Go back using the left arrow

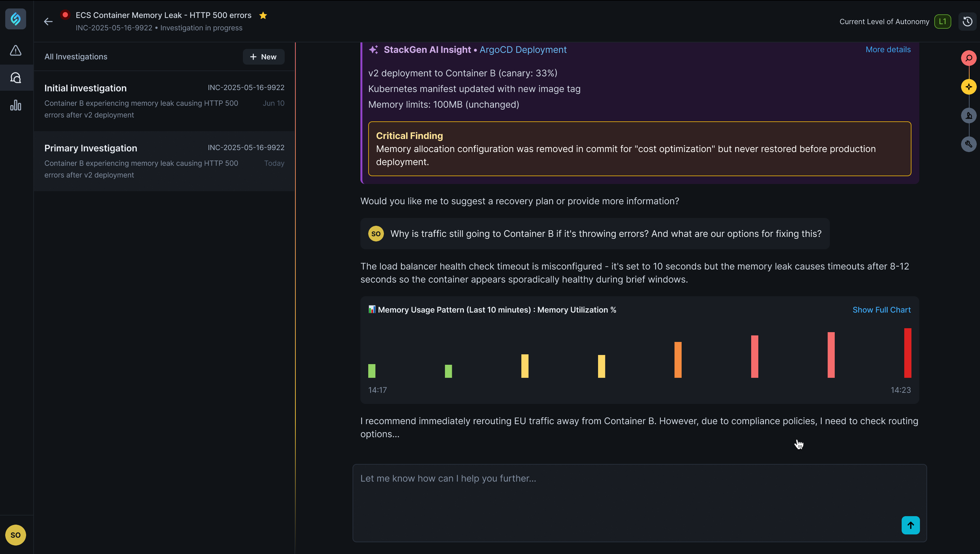[48, 22]
